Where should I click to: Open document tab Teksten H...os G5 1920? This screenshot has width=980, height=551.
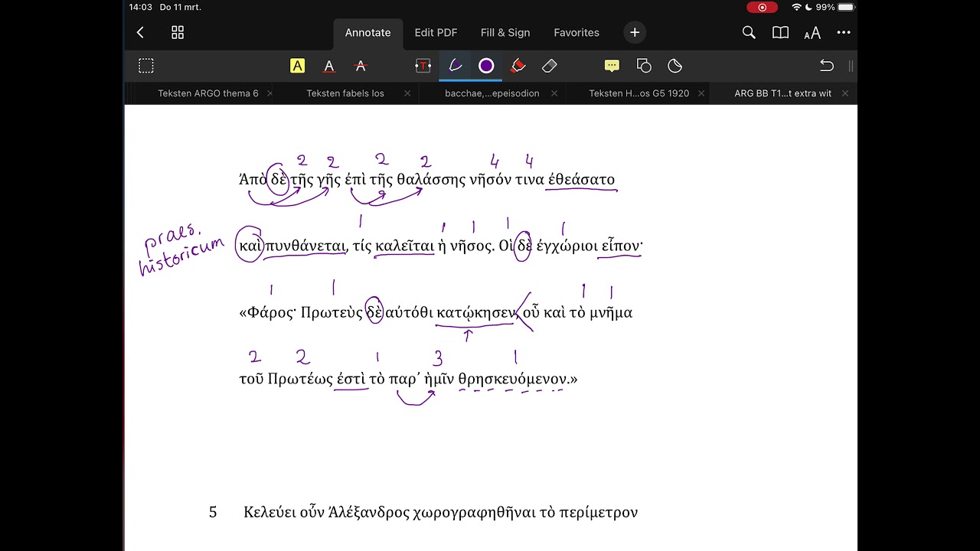(x=639, y=93)
